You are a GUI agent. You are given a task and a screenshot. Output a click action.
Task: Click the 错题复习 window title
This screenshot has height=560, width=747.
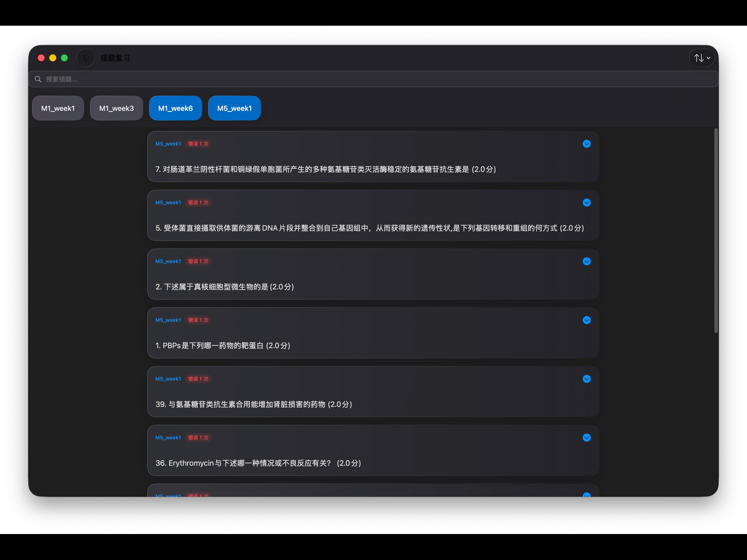point(115,58)
